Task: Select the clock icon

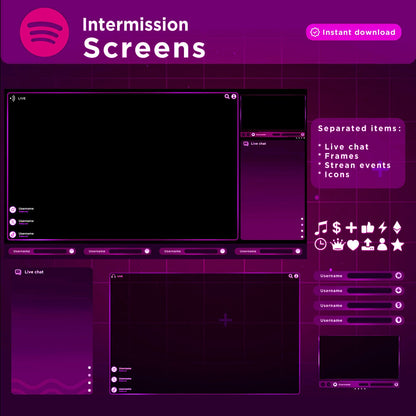Action: pos(321,244)
